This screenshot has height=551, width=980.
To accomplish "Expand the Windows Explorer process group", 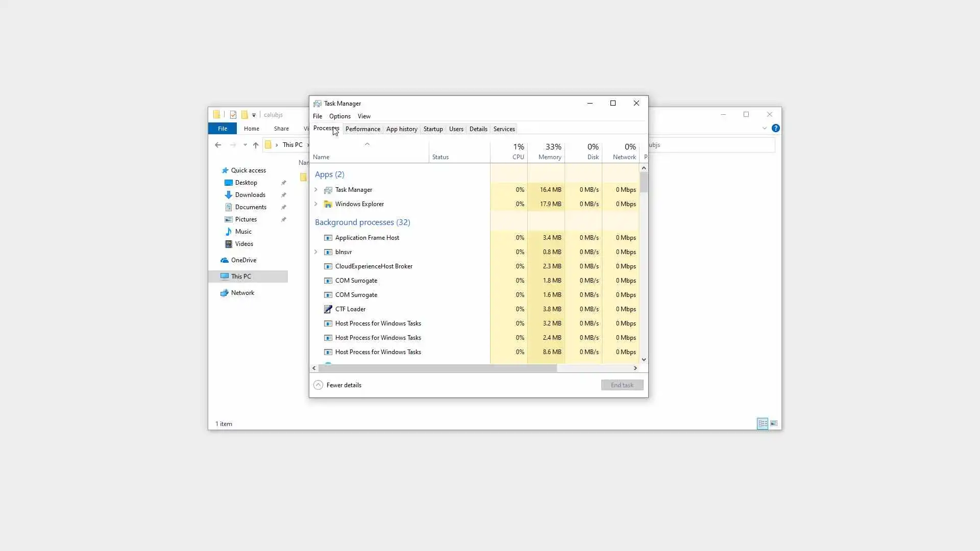I will [316, 204].
